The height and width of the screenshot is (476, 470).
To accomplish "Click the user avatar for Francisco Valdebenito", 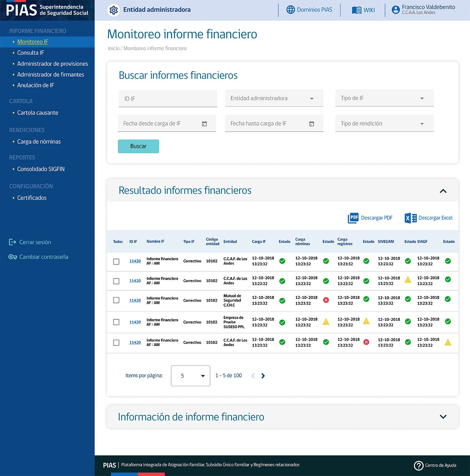I will click(x=395, y=10).
